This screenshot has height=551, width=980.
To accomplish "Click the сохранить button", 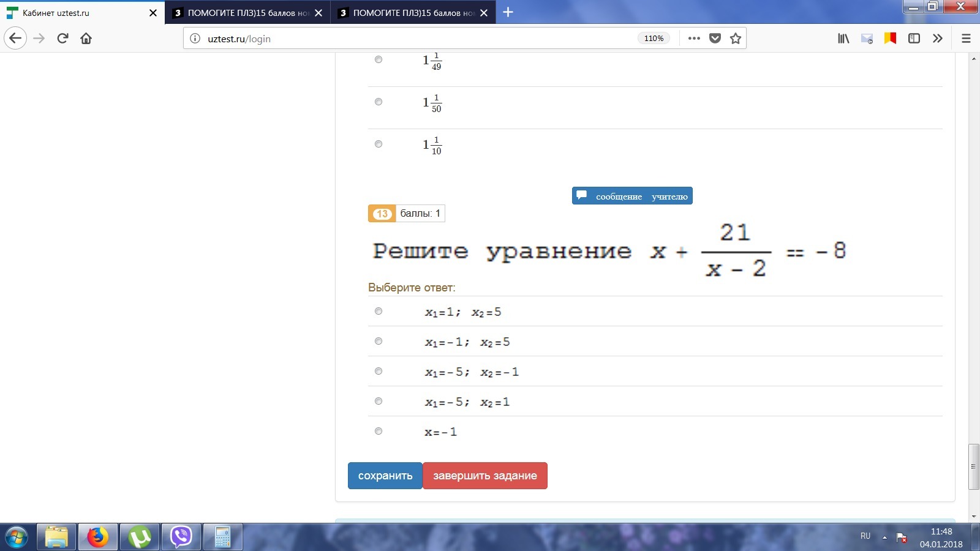I will point(385,476).
